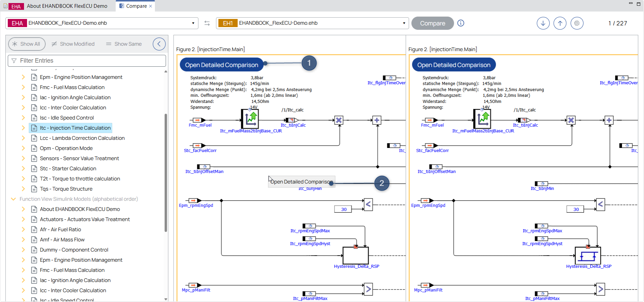The width and height of the screenshot is (644, 302).
Task: Go to previous difference with up arrow
Action: pyautogui.click(x=560, y=23)
